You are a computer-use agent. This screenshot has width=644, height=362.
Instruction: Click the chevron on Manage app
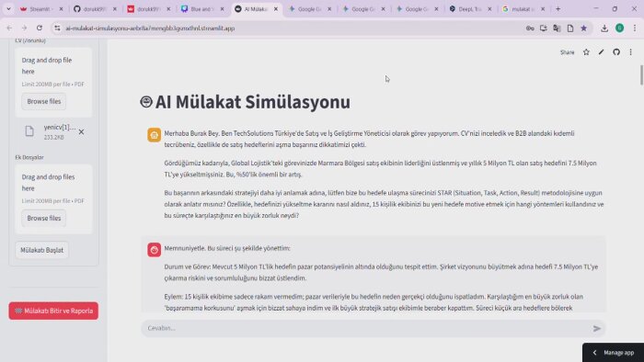tap(594, 353)
